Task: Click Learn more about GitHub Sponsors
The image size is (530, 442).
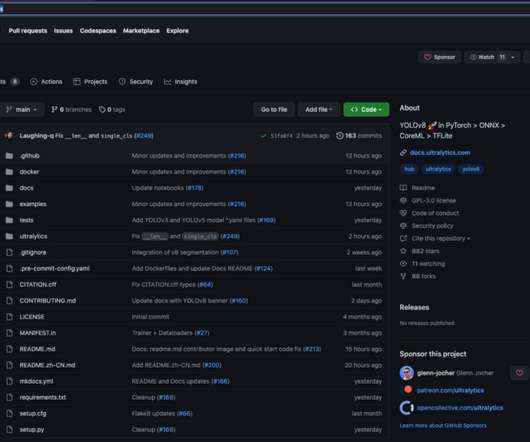Action: tap(443, 425)
